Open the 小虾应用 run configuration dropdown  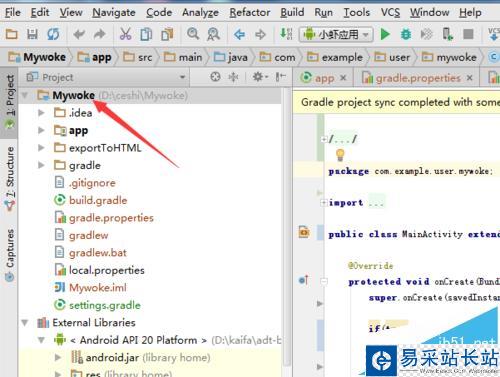click(336, 34)
